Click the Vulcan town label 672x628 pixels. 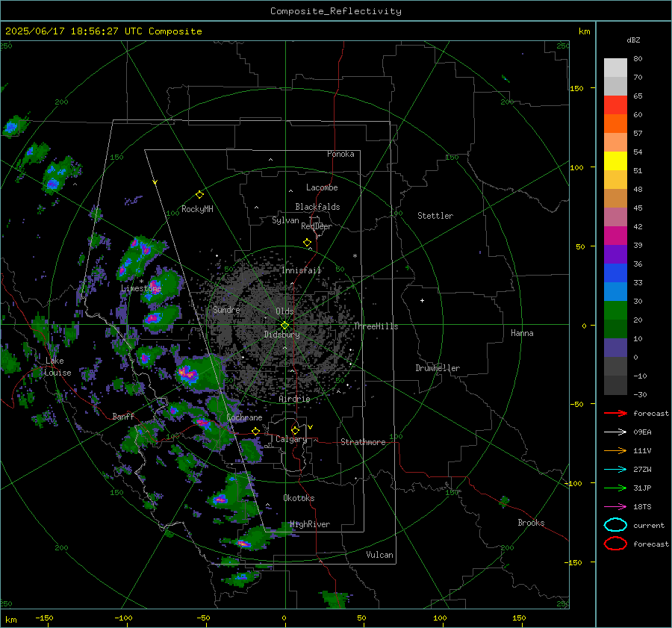(x=379, y=555)
